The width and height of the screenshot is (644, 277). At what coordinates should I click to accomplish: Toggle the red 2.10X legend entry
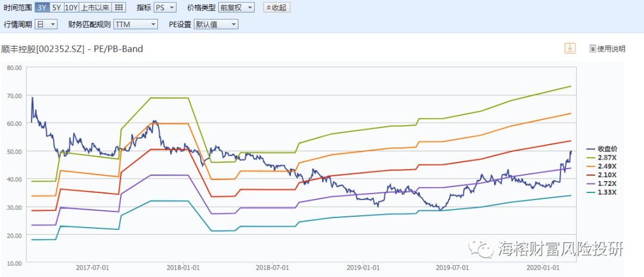pyautogui.click(x=602, y=175)
